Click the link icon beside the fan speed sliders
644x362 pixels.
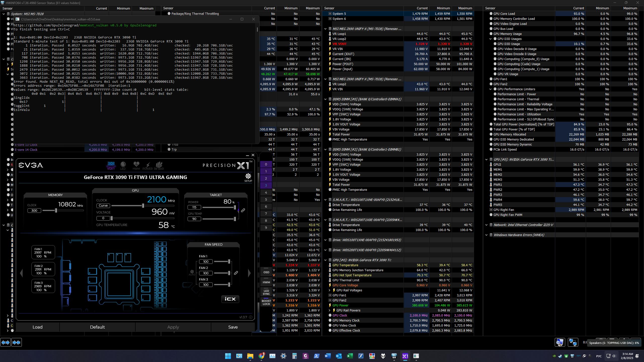pos(236,273)
